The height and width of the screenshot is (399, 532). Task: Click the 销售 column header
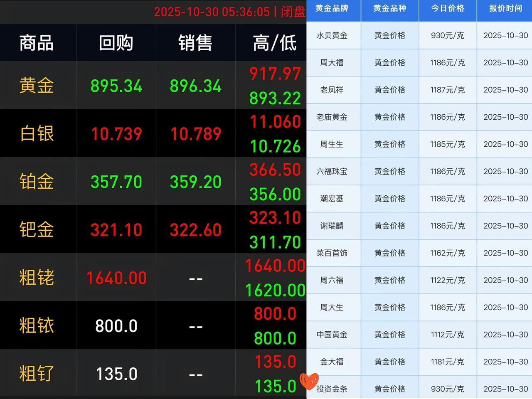(195, 43)
